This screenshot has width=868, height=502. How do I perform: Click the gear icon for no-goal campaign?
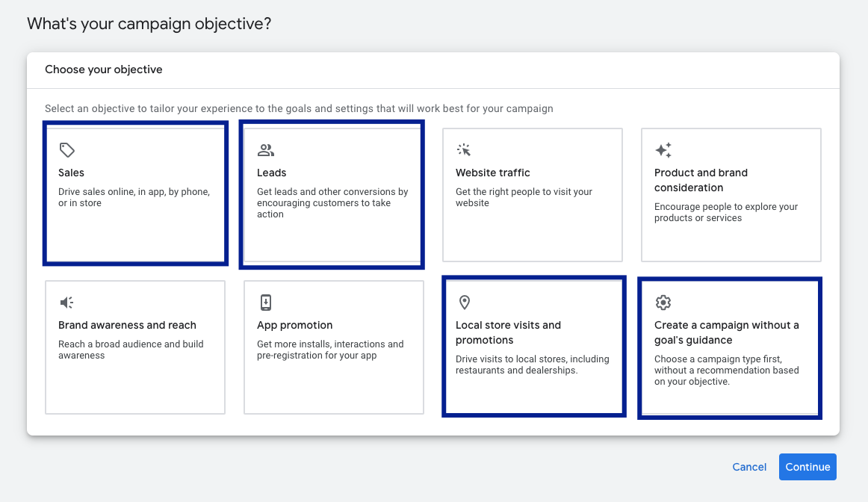tap(663, 303)
